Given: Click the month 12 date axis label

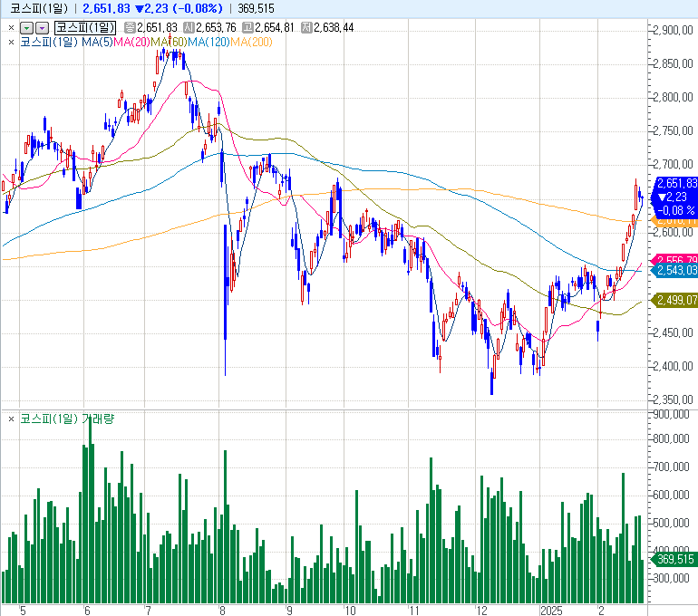Looking at the screenshot, I should (x=481, y=611).
